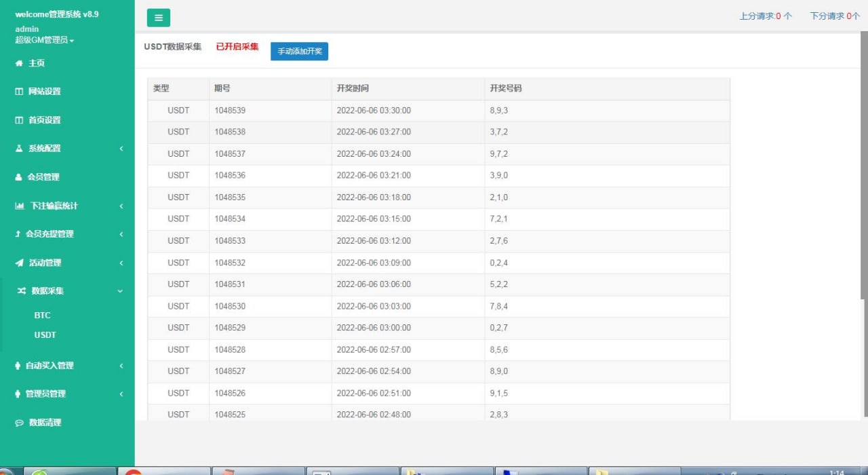868x475 pixels.
Task: Click the paper plane icon beside 活动管理
Action: click(19, 263)
